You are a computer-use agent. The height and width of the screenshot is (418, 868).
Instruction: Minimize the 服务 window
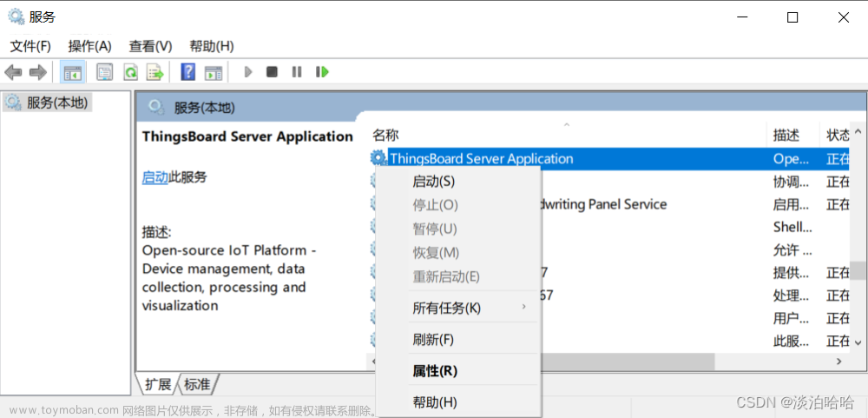(742, 17)
